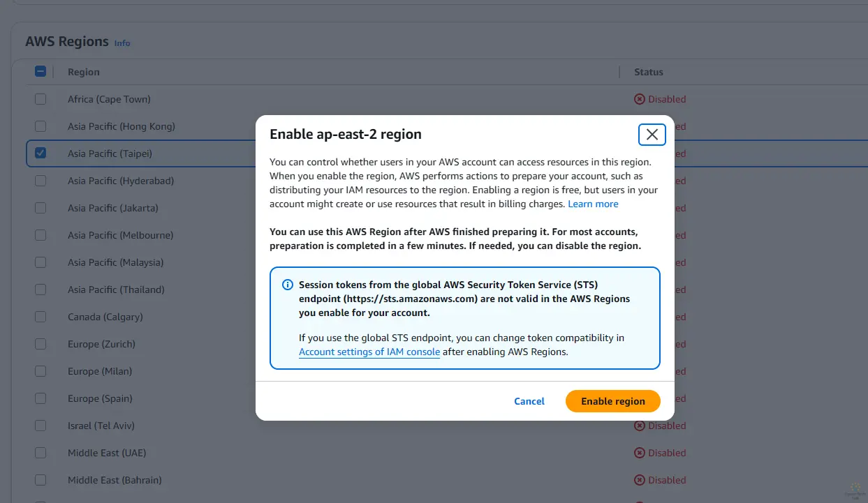Screen dimensions: 868x503
Task: Click the Asia Pacific (Hong Kong) region name
Action: (122, 126)
